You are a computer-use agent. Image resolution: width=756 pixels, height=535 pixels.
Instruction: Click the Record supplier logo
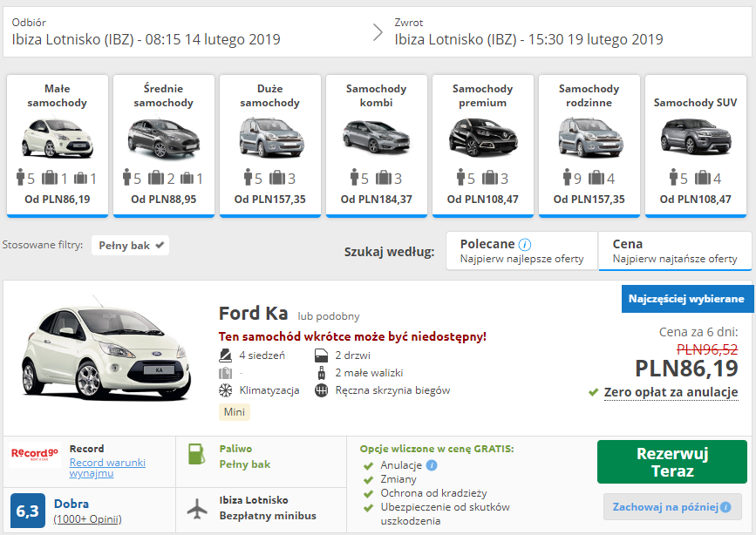click(35, 454)
